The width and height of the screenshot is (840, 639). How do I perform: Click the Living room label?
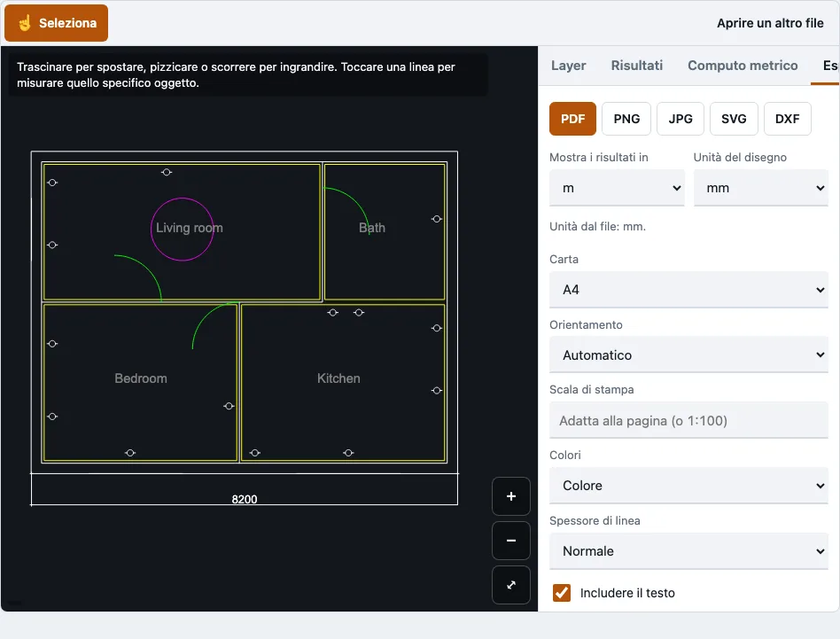[189, 228]
